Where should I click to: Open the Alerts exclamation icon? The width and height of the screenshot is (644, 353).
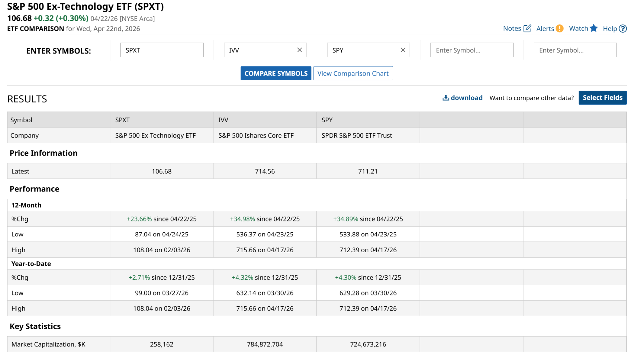pos(559,29)
